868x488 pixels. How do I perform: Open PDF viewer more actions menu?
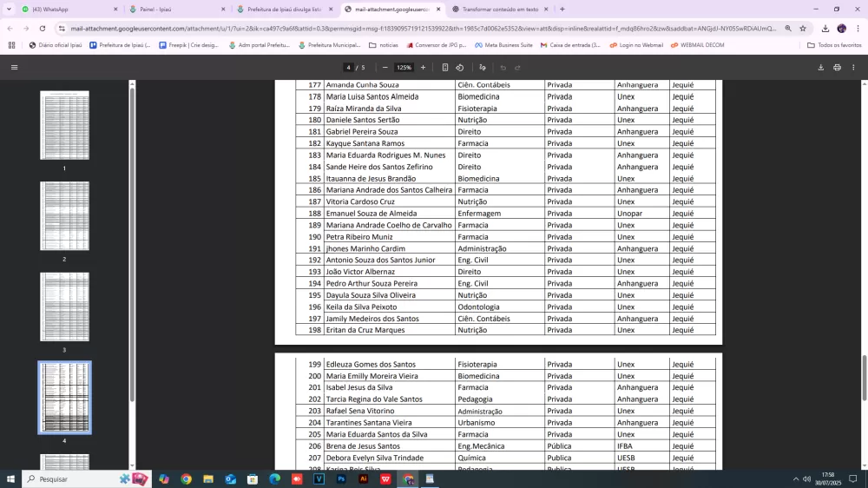click(853, 67)
